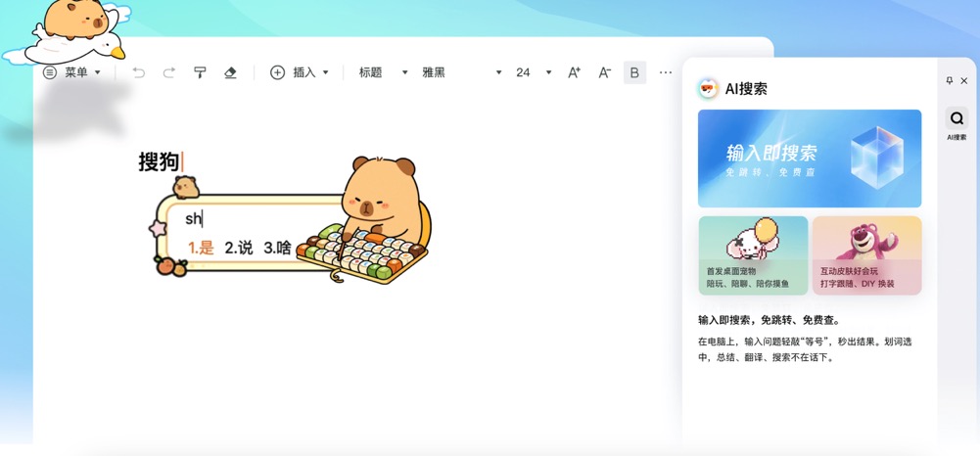Click the 搜狗 heading text
980x456 pixels.
[x=159, y=161]
